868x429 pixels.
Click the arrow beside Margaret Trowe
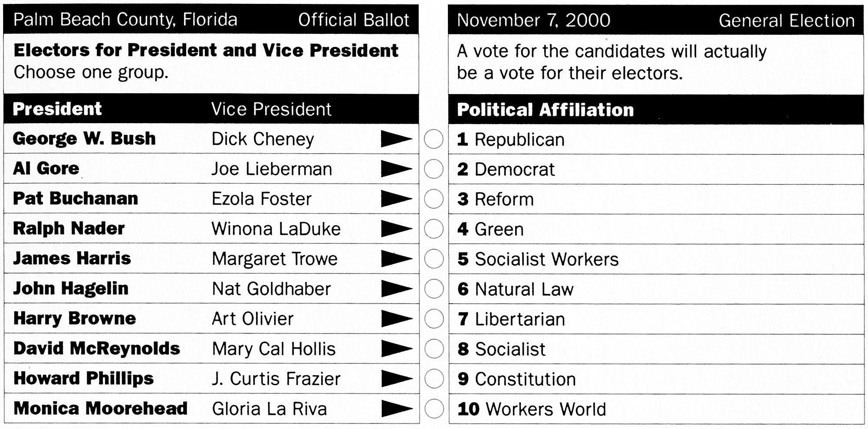point(396,259)
